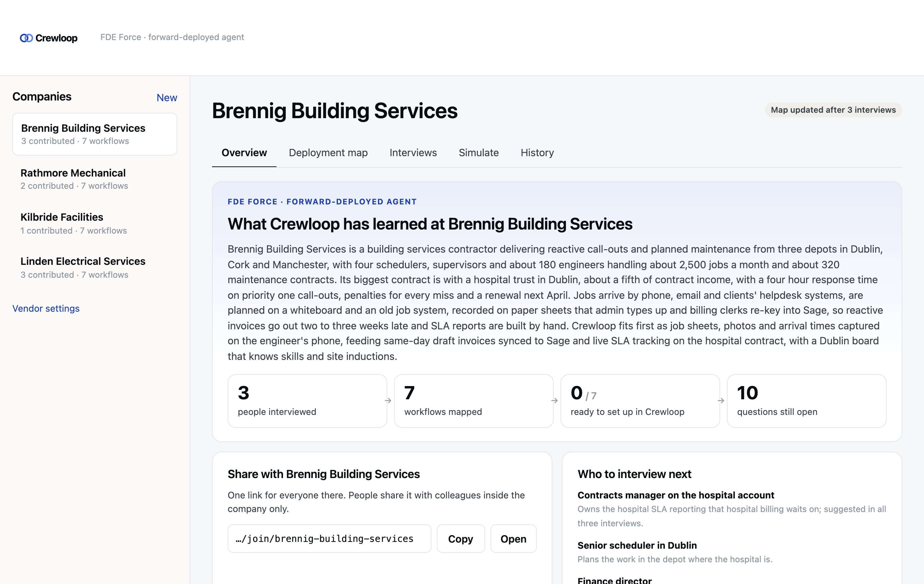Image resolution: width=924 pixels, height=584 pixels.
Task: Click Senior scheduler in Dublin entry
Action: click(637, 545)
